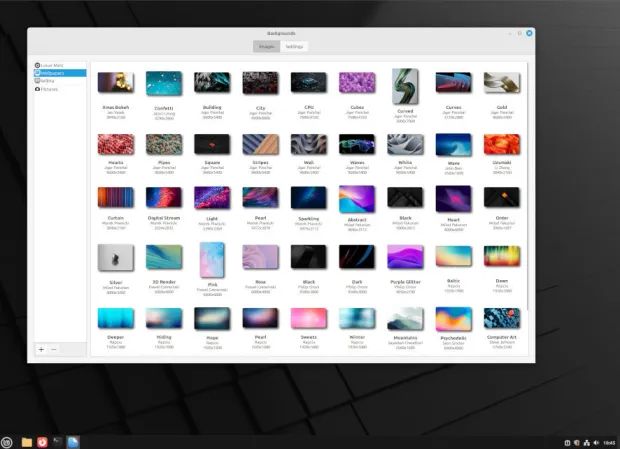
Task: Switch to the Images tab
Action: [267, 47]
